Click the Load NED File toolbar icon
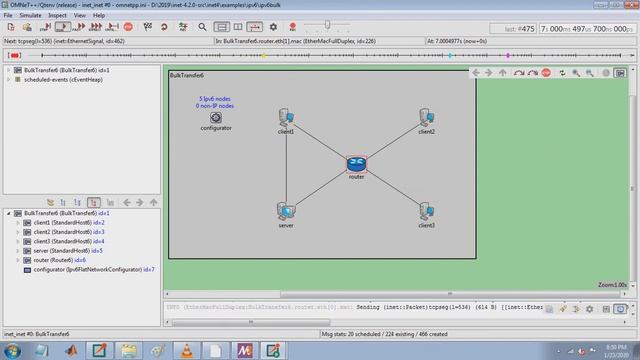This screenshot has width=640, height=360. point(27,27)
